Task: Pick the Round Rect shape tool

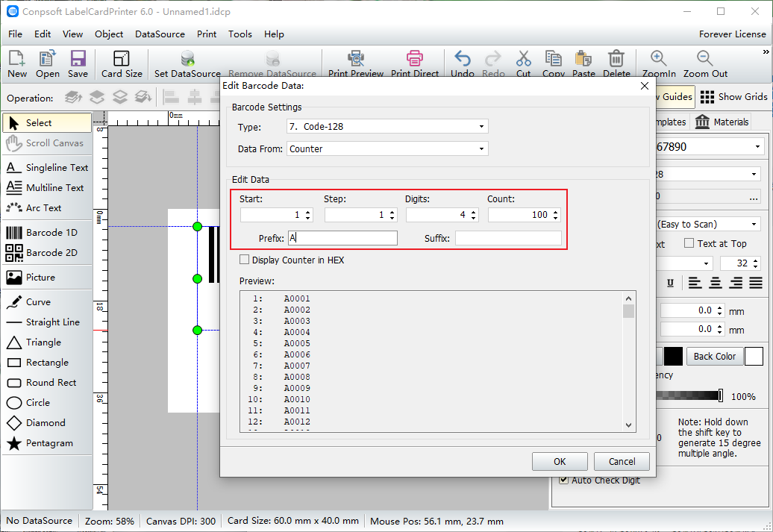Action: coord(47,383)
